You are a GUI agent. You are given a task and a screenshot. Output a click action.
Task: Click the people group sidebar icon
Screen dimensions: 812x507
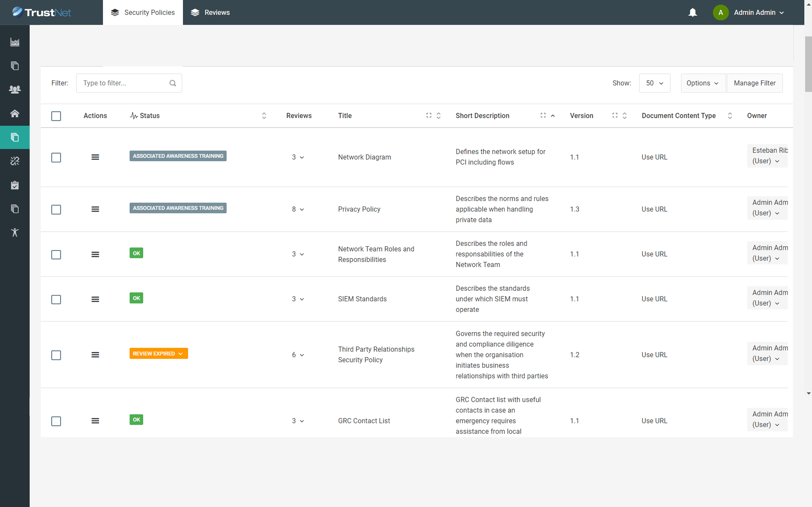click(15, 90)
